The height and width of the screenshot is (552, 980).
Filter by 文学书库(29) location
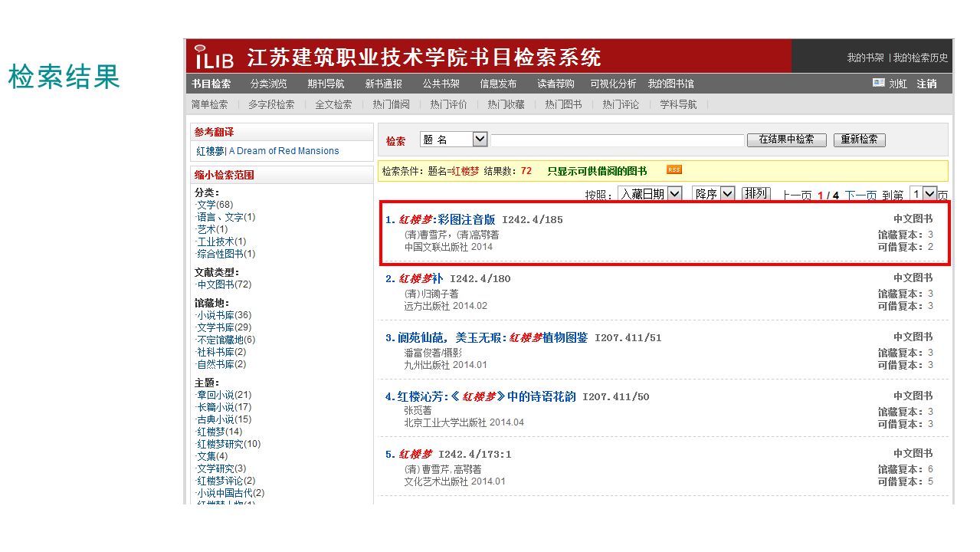coord(225,327)
